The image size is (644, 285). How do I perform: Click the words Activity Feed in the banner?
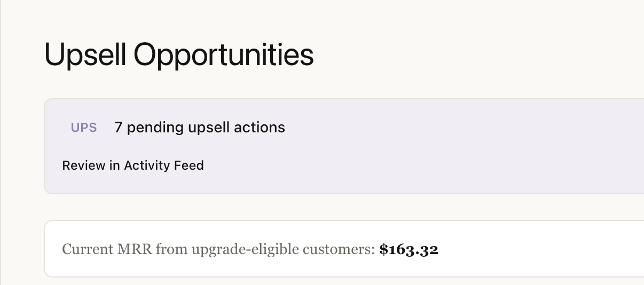coord(164,165)
